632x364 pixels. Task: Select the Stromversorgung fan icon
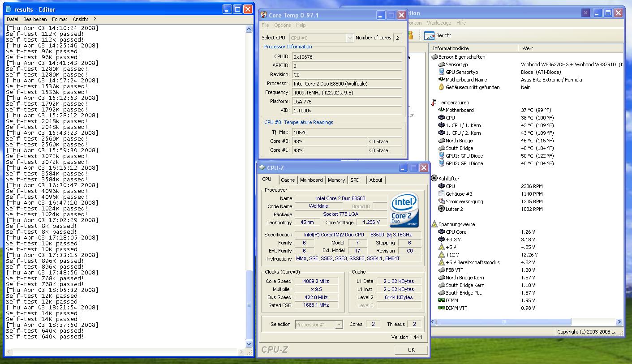(x=442, y=201)
